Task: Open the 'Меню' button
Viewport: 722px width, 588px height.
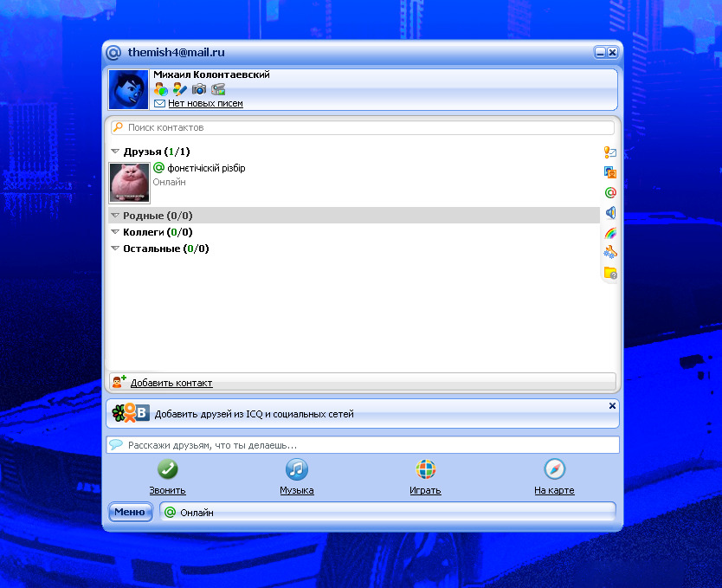Action: [131, 512]
